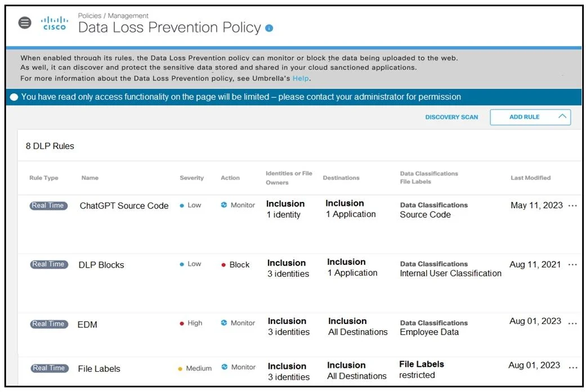Expand the ADD RULE dropdown chevron
This screenshot has width=586, height=392.
[562, 116]
